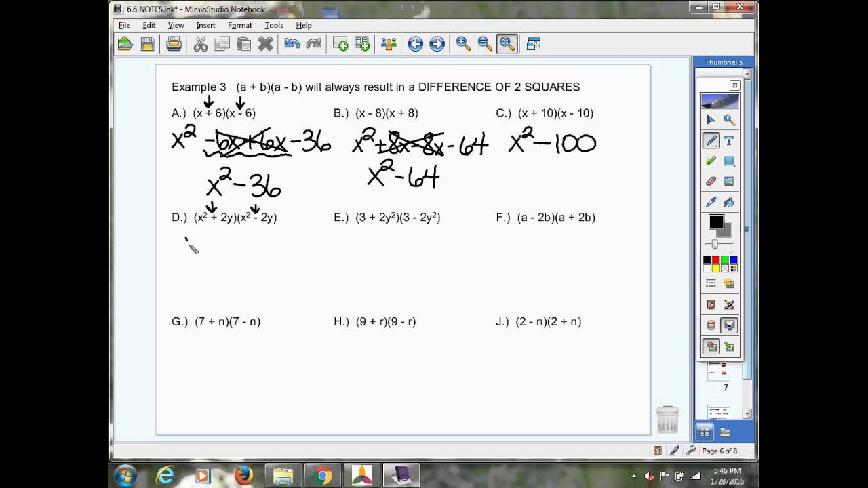Click the people collaborate icon

389,44
